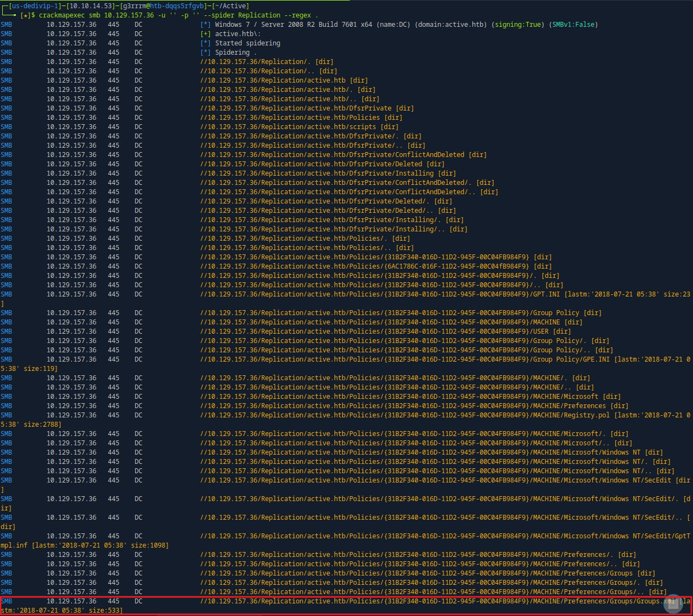Click the 'mpl.inf [lastm:...size:1098]' wrapped line
693x616 pixels.
(x=85, y=545)
